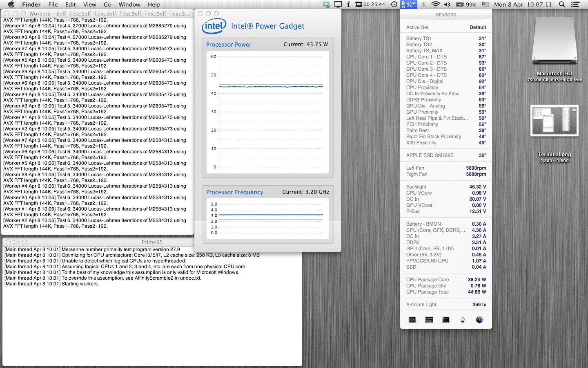588x368 pixels.
Task: Open the display mirroring menu bar icon
Action: (x=338, y=4)
